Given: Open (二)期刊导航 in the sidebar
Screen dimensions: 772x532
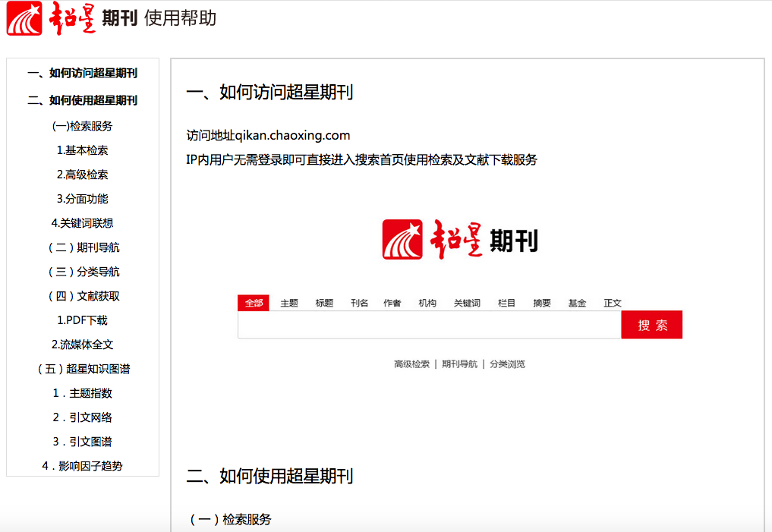Looking at the screenshot, I should tap(84, 247).
